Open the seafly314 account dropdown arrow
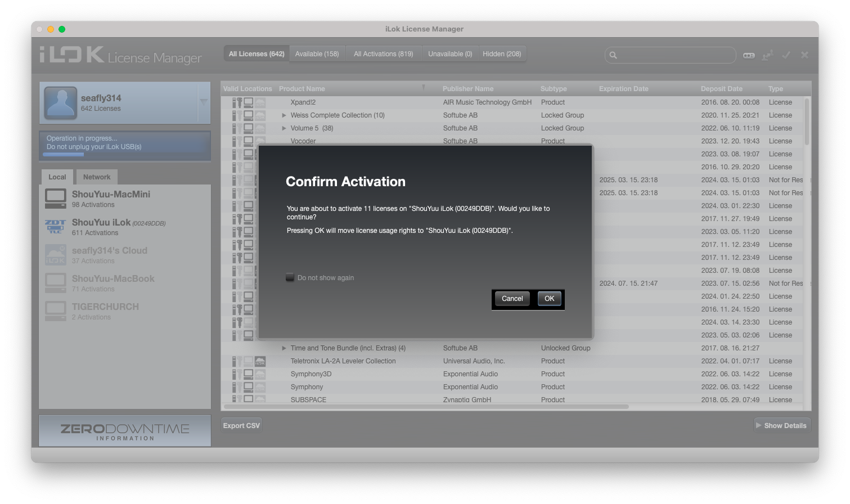Viewport: 850px width, 504px height. [204, 102]
